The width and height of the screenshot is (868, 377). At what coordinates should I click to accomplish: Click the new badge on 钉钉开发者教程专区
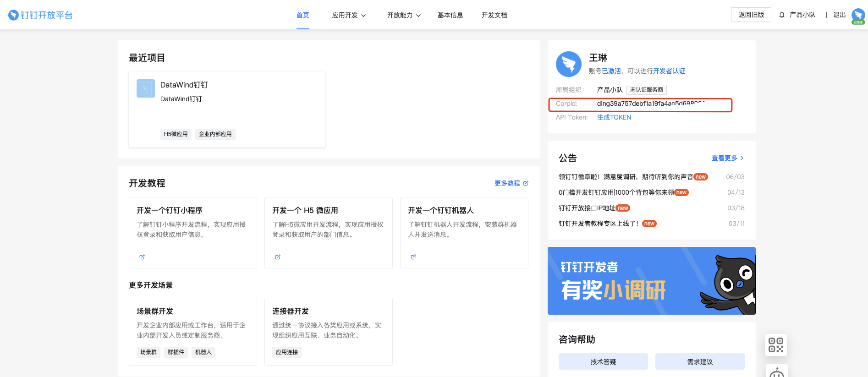click(649, 224)
